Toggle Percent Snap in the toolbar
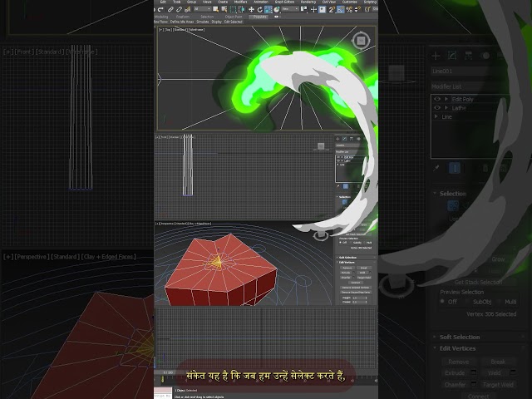This screenshot has width=532, height=399. pos(349,9)
